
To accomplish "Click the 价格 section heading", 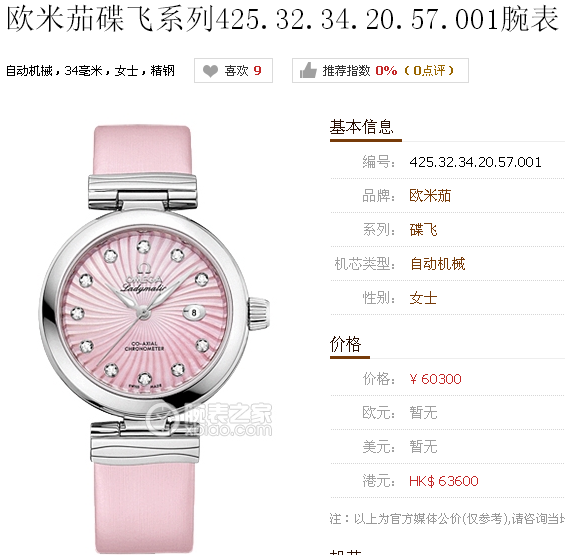I will (345, 344).
